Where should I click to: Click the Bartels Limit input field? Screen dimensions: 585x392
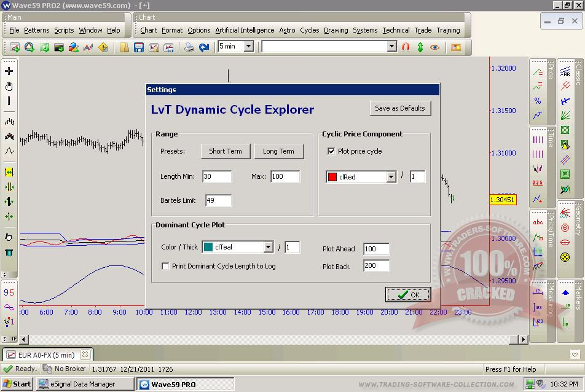218,200
